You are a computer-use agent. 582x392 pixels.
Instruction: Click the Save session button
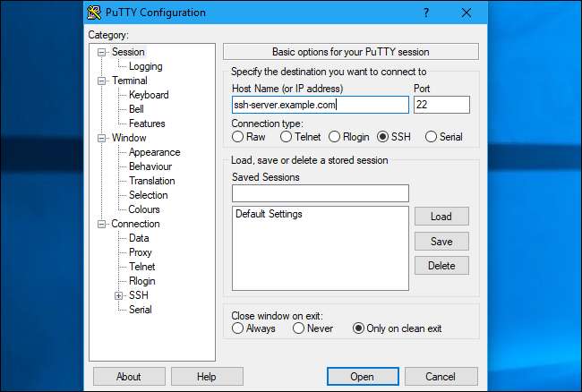(x=441, y=242)
